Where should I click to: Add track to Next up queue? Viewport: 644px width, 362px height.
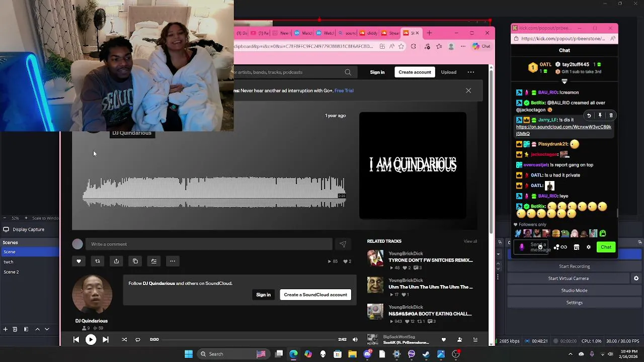point(154,261)
